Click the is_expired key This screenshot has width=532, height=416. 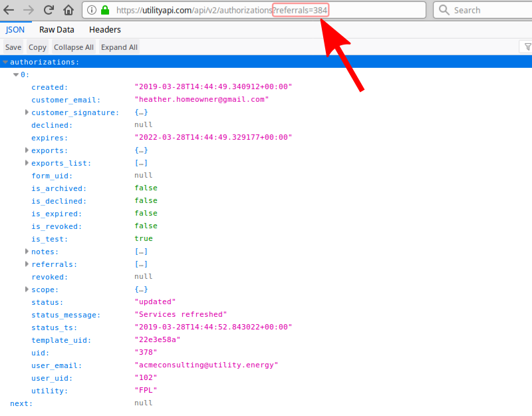(57, 214)
